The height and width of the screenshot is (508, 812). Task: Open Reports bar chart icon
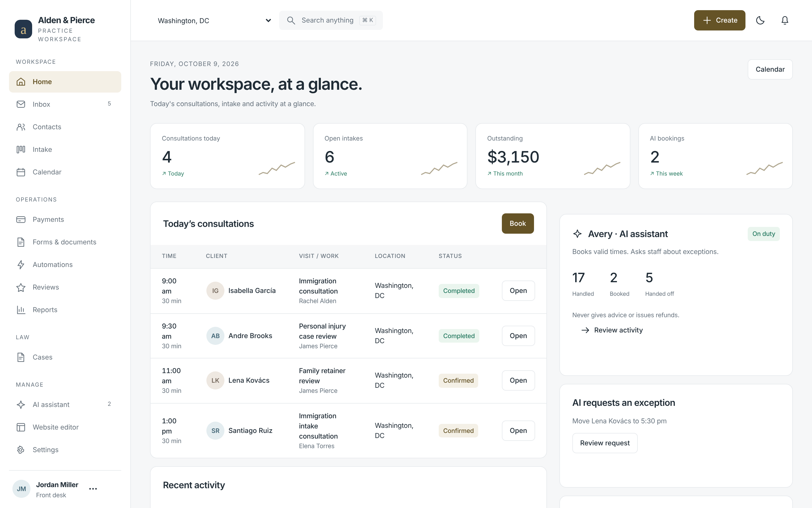coord(21,310)
